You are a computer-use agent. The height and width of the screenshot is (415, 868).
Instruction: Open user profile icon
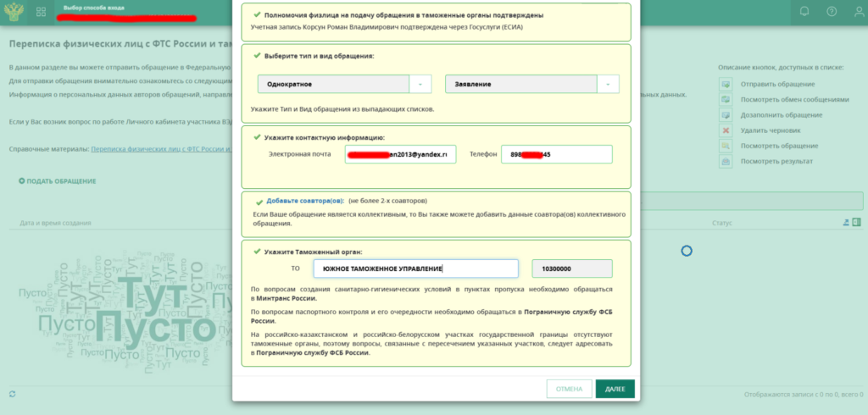coord(859,12)
